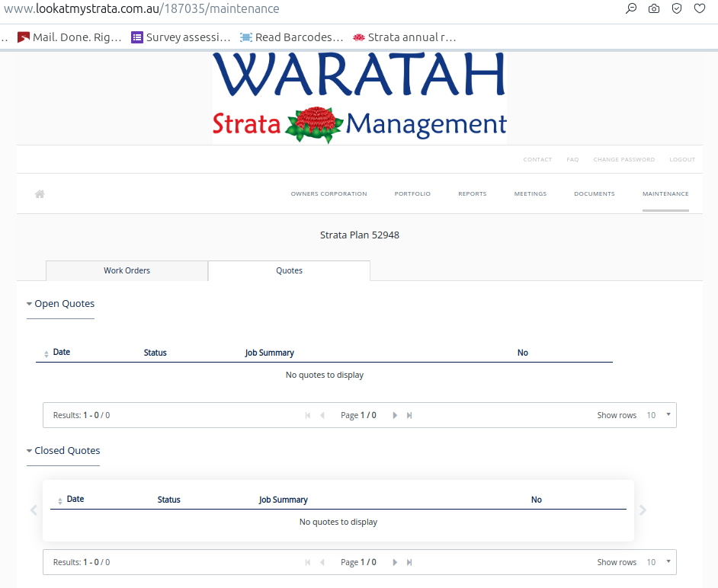Click the Strata Plan 52948 heading
Viewport: 718px width, 588px height.
point(360,235)
